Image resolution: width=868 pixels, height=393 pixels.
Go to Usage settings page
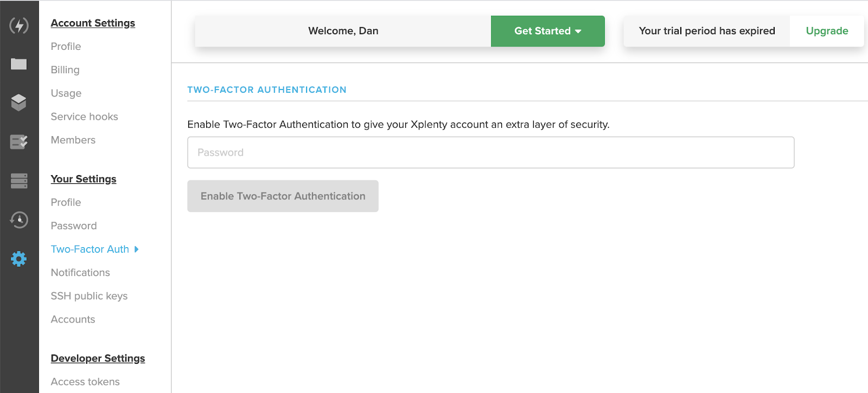(66, 93)
